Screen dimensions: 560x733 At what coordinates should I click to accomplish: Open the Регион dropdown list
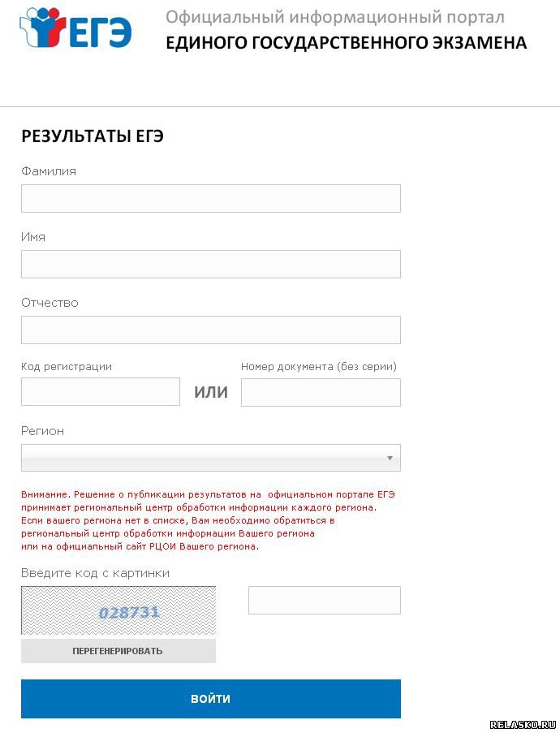point(210,458)
